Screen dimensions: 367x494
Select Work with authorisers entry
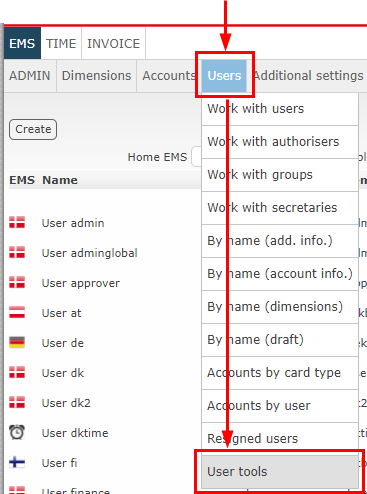click(280, 142)
